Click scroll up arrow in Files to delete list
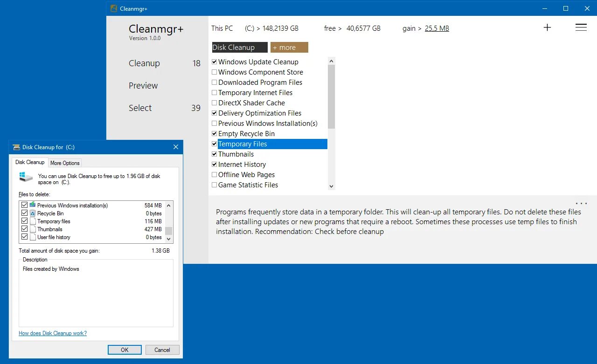Viewport: 597px width, 364px height. pos(169,205)
